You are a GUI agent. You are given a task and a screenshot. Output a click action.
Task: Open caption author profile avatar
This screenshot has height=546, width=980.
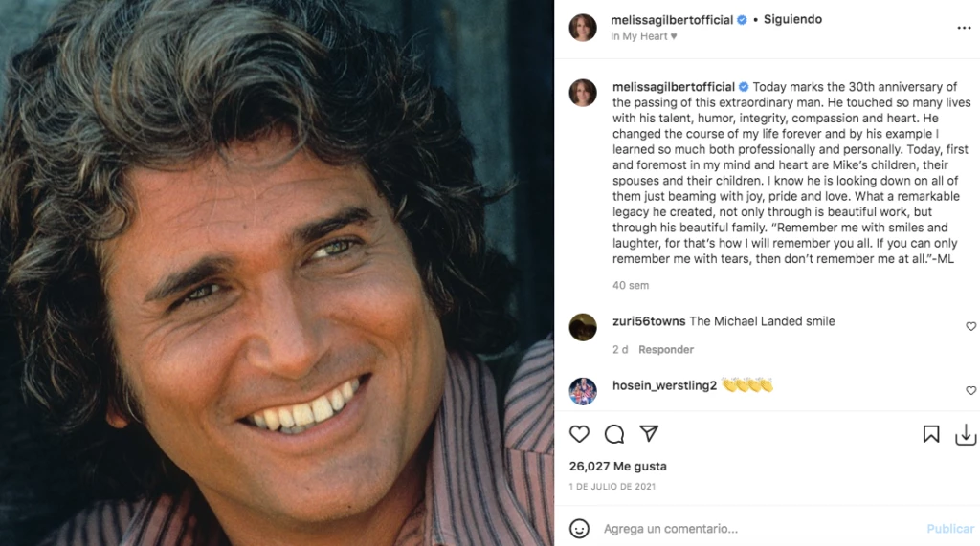583,93
